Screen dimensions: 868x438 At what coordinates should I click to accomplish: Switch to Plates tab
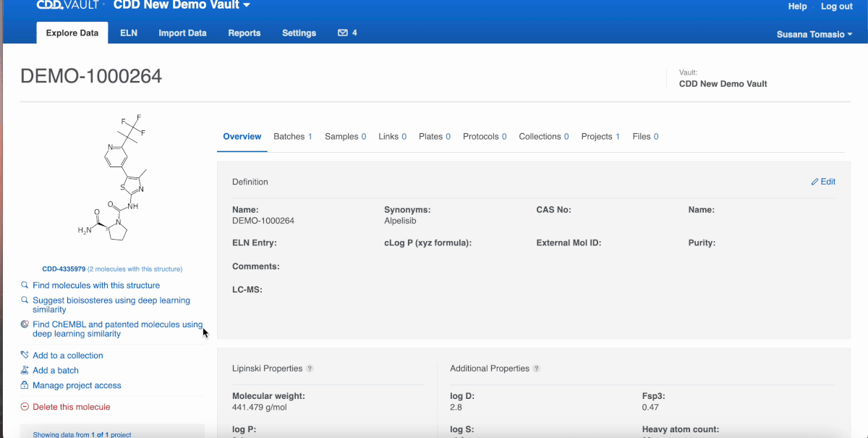[x=435, y=137]
